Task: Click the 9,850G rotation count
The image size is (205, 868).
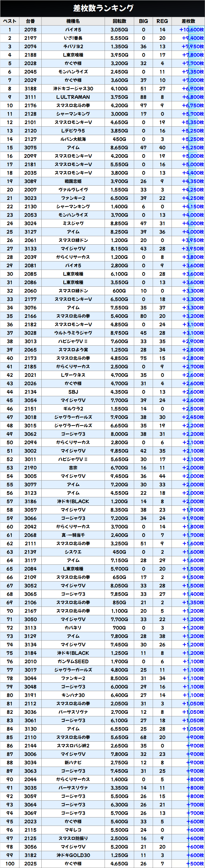Action: click(119, 451)
